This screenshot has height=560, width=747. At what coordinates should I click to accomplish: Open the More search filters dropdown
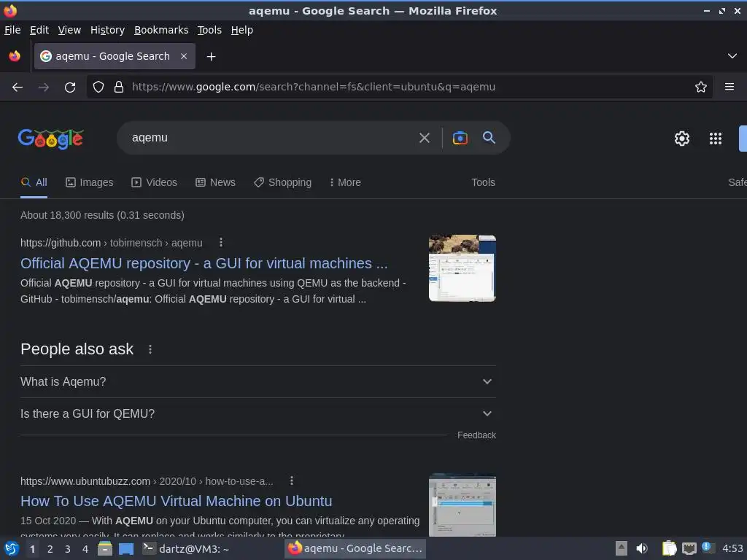pos(345,182)
